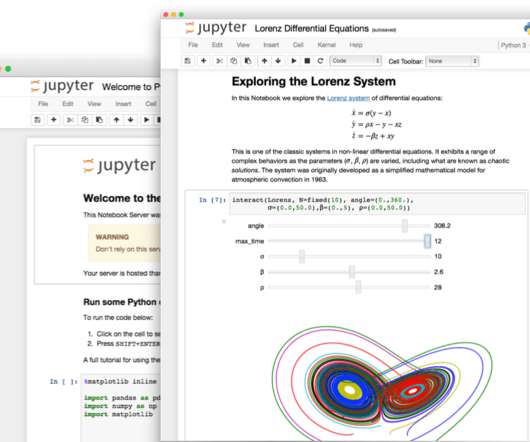The image size is (530, 442).
Task: Click %matplotlib inline code cell in Welcome notebook
Action: (x=121, y=408)
